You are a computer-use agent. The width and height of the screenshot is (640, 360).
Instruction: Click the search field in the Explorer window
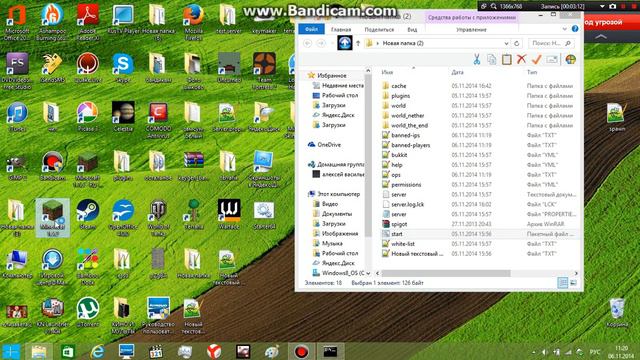(551, 43)
